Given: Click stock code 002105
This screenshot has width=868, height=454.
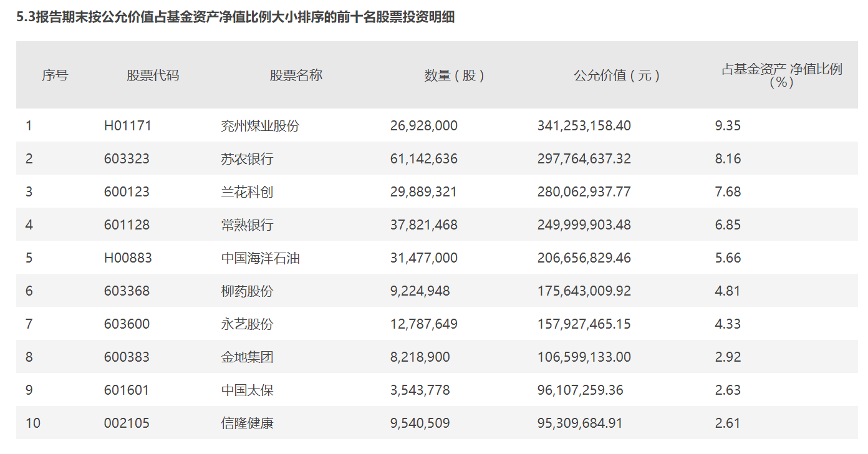Looking at the screenshot, I should click(x=127, y=423).
